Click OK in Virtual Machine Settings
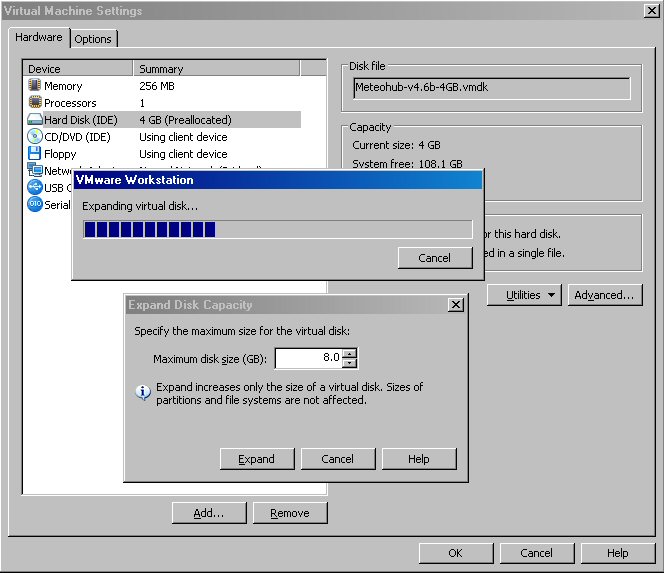Screen dimensions: 664x573 tap(456, 553)
